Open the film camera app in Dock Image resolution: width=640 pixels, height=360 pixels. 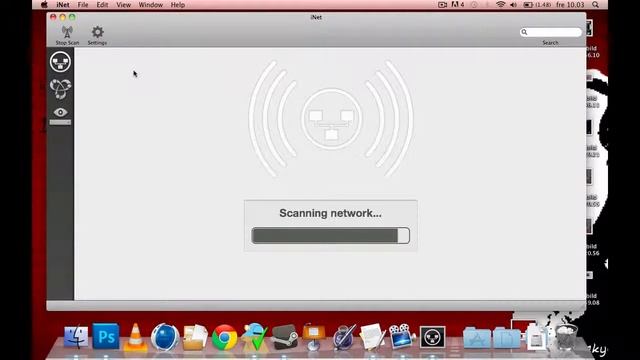[x=402, y=337]
